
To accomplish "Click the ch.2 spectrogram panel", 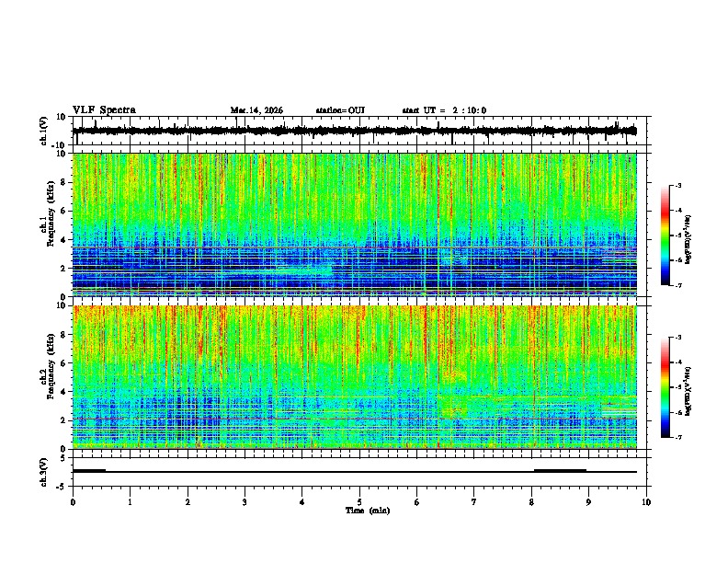I will (355, 377).
